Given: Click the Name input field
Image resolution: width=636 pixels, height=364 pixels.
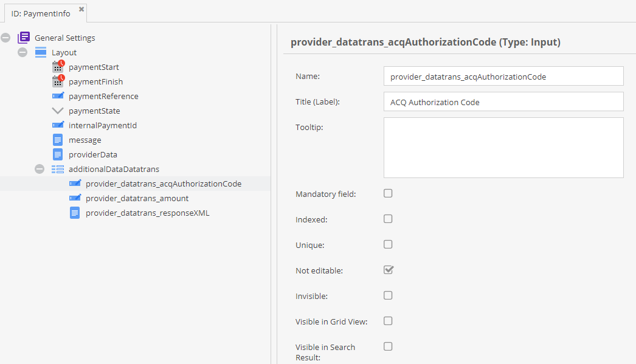Looking at the screenshot, I should [x=503, y=76].
